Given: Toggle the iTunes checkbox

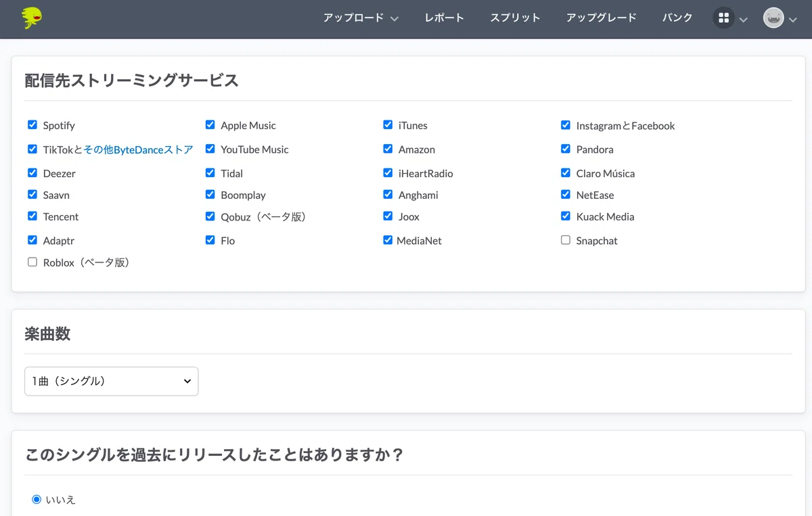Looking at the screenshot, I should point(388,124).
